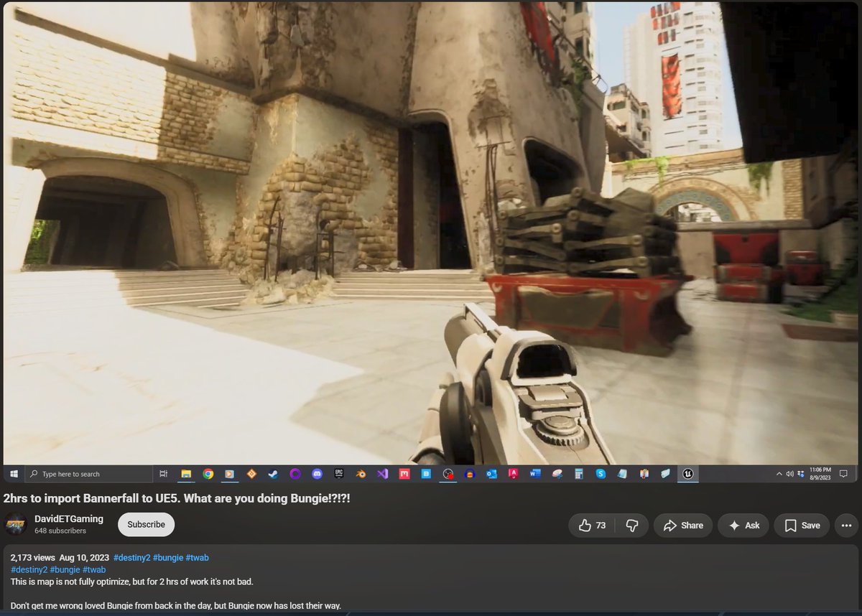Open the Windows notification center icon
Viewport: 862px width, 616px height.
point(844,474)
